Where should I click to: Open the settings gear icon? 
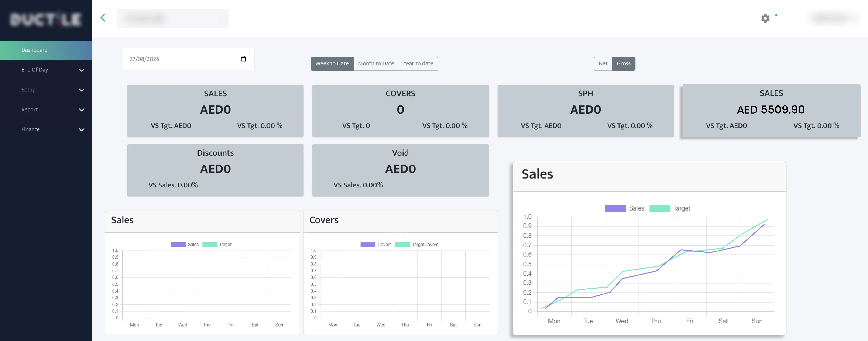tap(765, 19)
